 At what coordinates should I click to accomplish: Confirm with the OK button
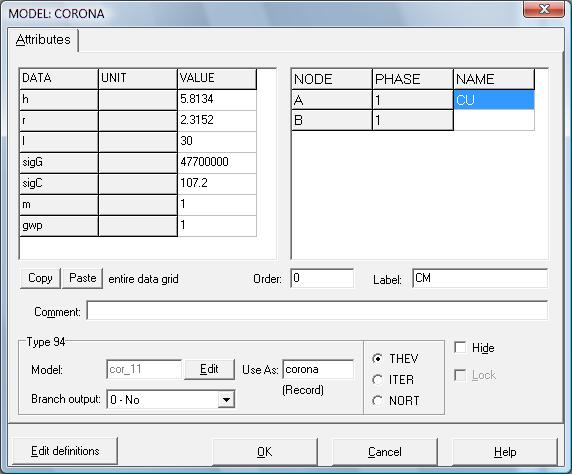[x=264, y=452]
